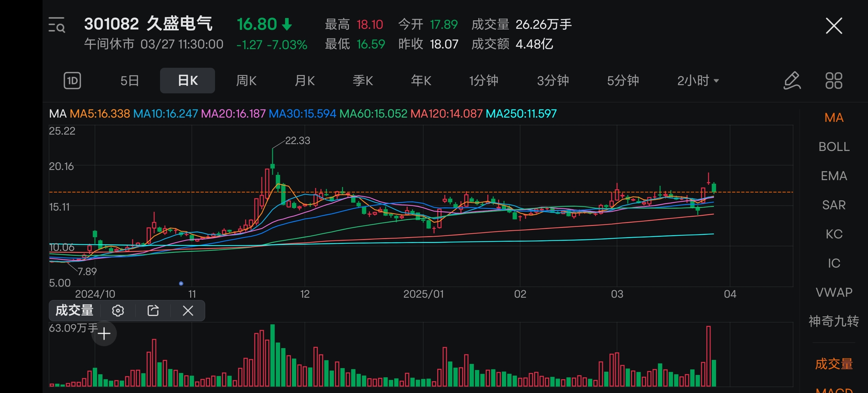Click the 成交量 label in volume toolbar

(75, 310)
